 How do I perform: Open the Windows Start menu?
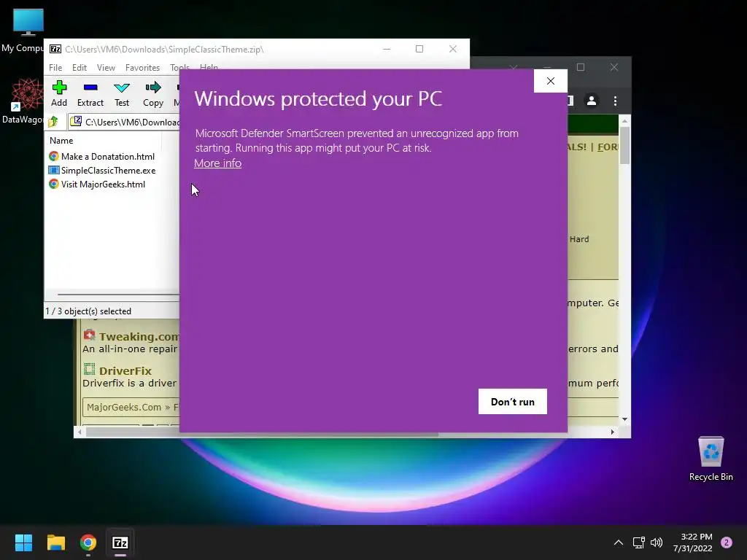coord(23,542)
